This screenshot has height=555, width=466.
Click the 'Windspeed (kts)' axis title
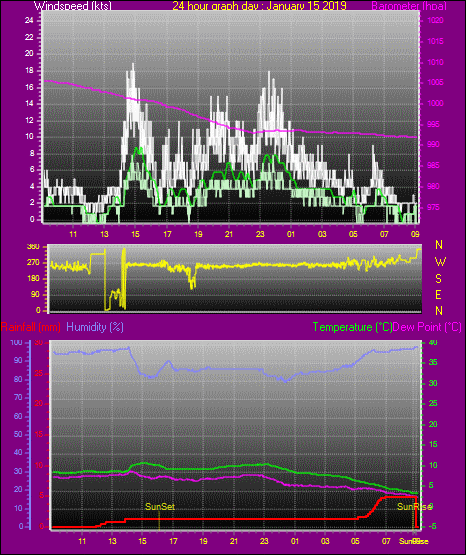[x=73, y=5]
